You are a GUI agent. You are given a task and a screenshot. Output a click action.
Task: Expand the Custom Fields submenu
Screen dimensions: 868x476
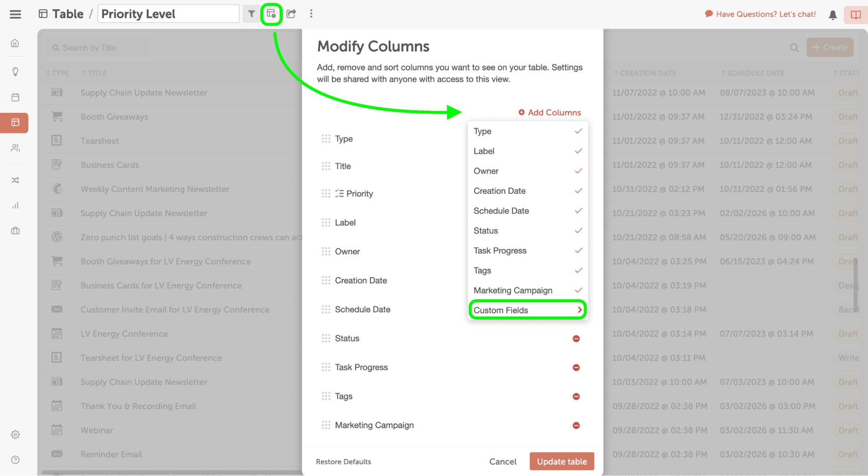tap(528, 310)
